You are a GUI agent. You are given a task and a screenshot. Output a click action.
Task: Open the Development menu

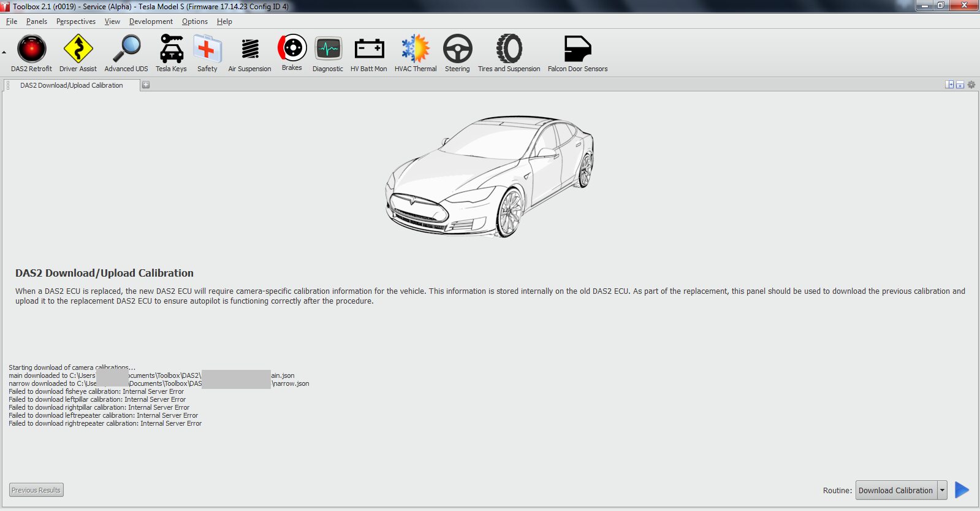[x=151, y=21]
